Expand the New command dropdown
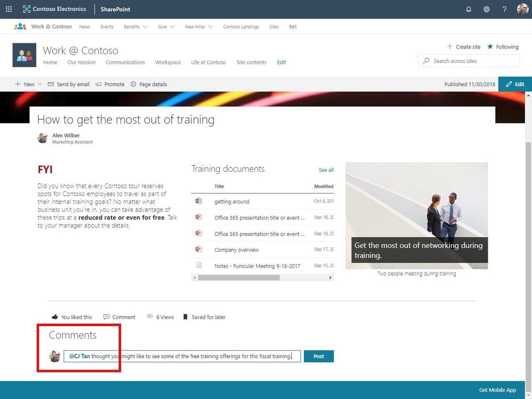 tap(40, 84)
